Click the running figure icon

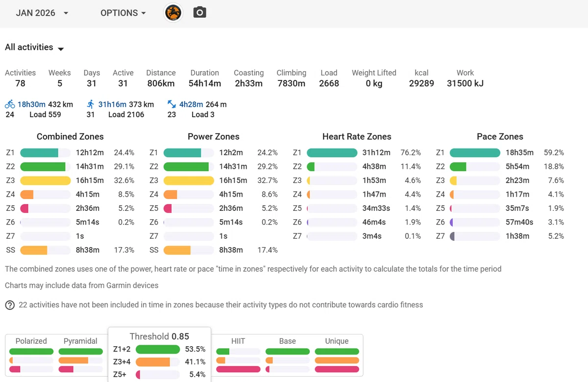(91, 104)
